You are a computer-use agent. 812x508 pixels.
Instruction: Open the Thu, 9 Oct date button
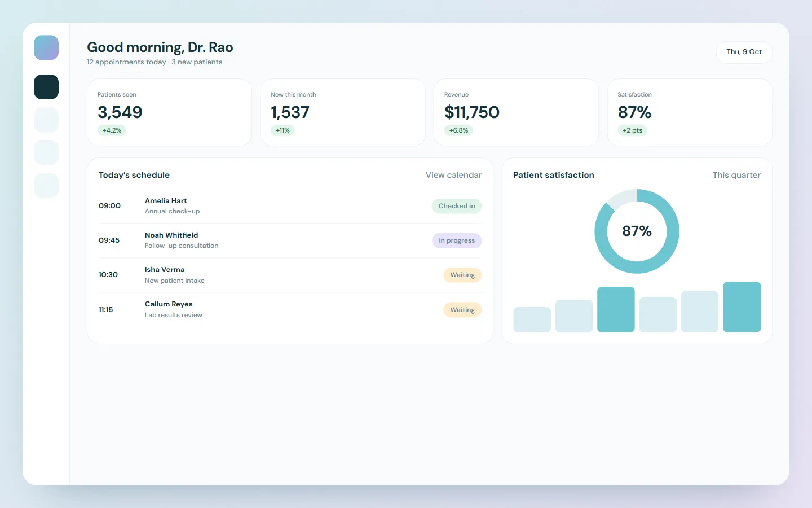744,52
